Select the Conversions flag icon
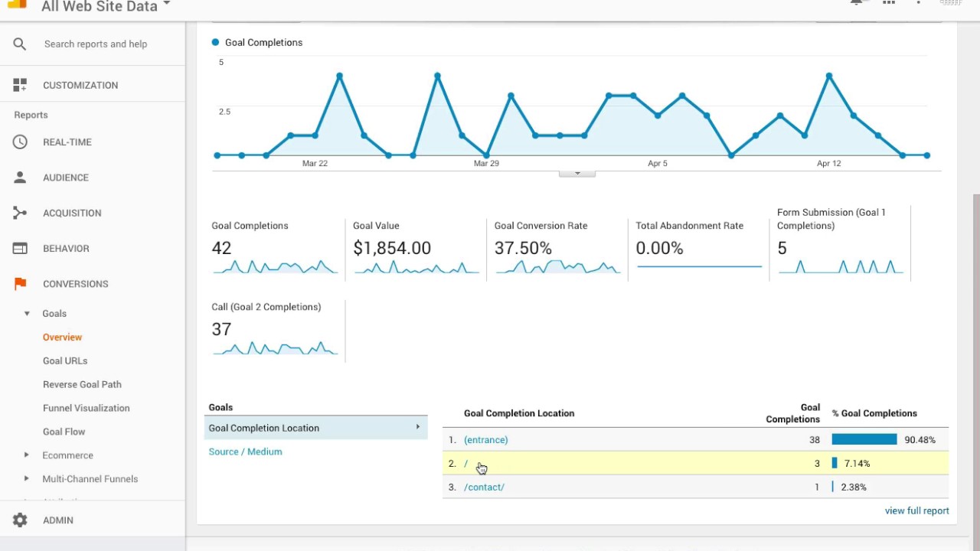This screenshot has height=551, width=980. tap(20, 284)
